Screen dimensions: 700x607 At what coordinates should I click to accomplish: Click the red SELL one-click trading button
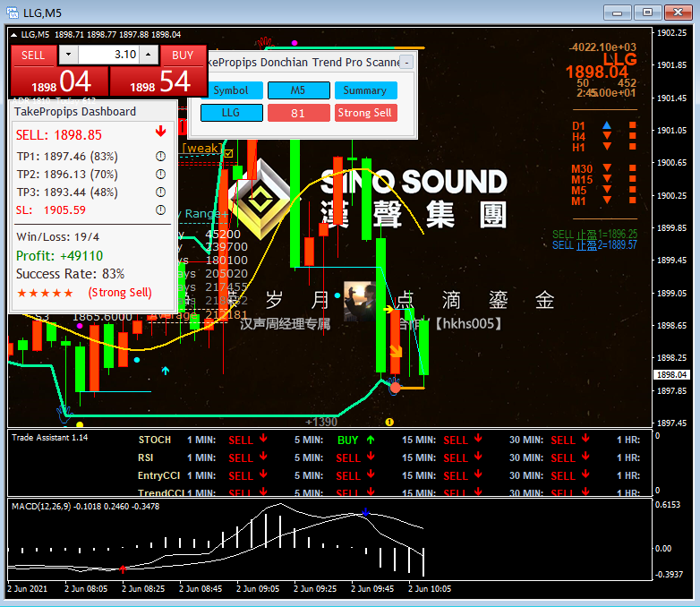click(33, 56)
